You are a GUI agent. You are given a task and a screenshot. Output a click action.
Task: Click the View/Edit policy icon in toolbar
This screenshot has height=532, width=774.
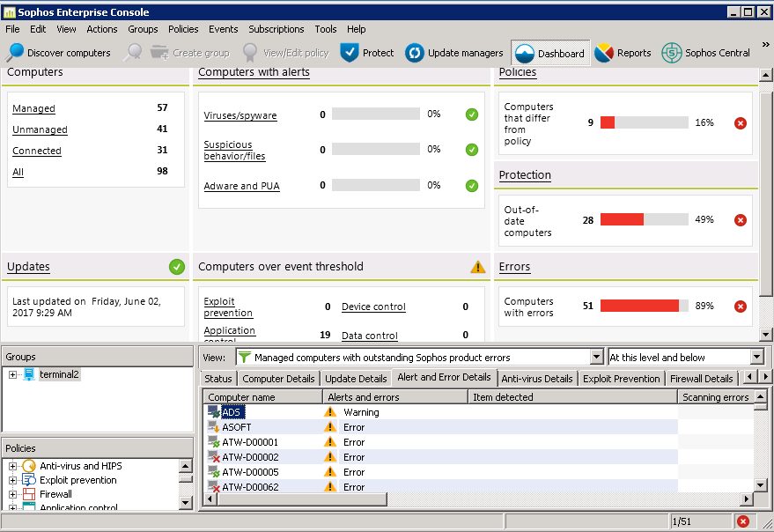[x=250, y=52]
